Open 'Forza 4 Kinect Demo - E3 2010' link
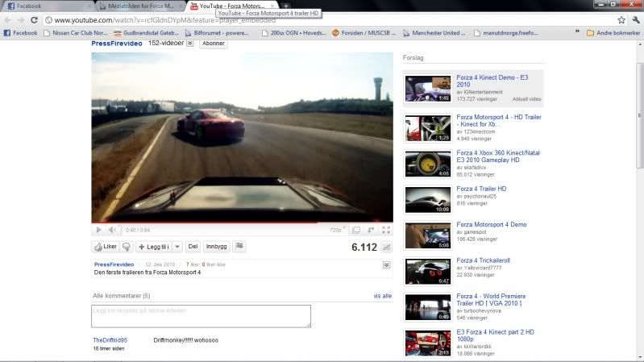Image resolution: width=644 pixels, height=362 pixels. click(x=492, y=81)
